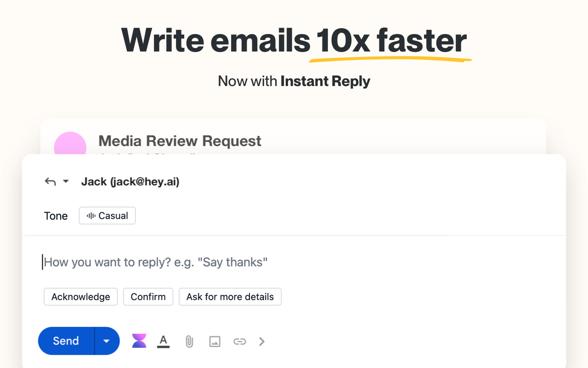Image resolution: width=588 pixels, height=368 pixels.
Task: Click the HeyAI hourglass assistant icon
Action: tap(139, 341)
